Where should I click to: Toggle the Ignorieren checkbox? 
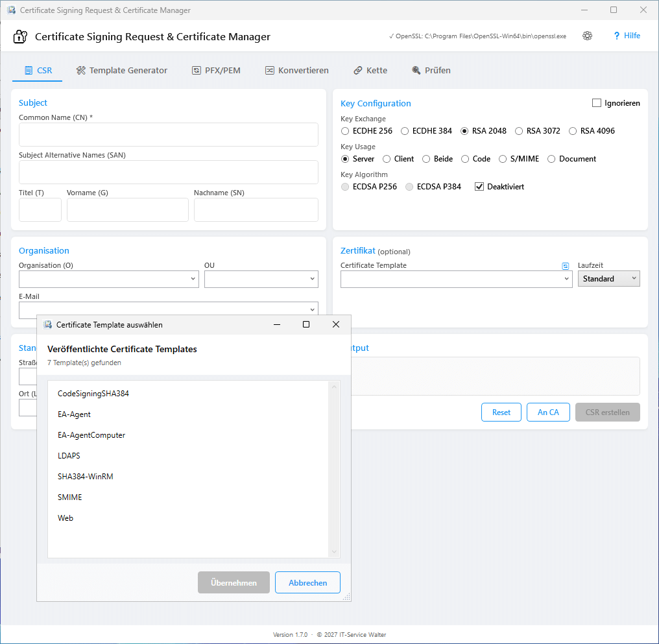tap(596, 103)
